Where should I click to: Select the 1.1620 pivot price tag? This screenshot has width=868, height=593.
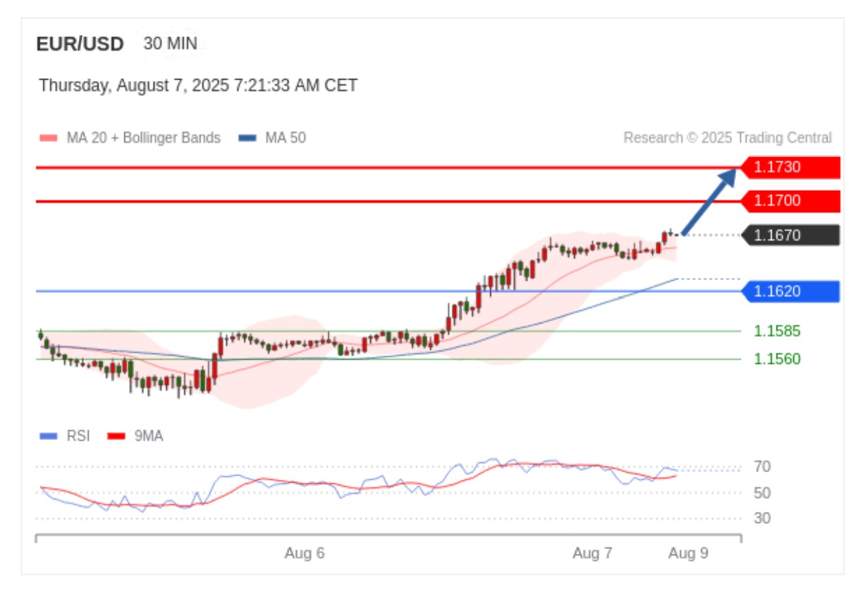[790, 291]
